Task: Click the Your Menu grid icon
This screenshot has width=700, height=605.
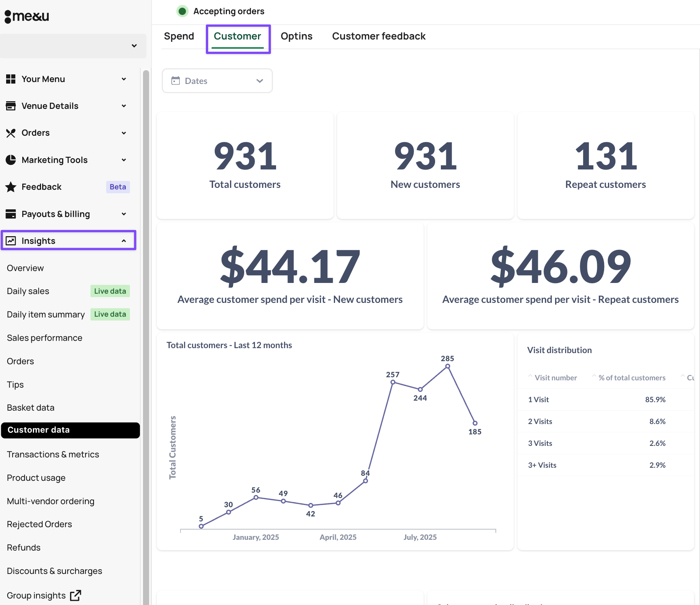Action: [x=11, y=79]
